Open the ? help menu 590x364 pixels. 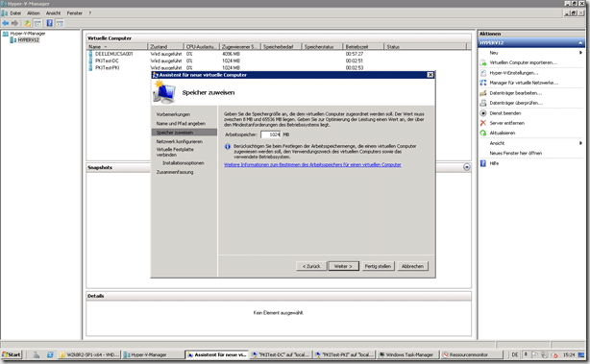(90, 13)
